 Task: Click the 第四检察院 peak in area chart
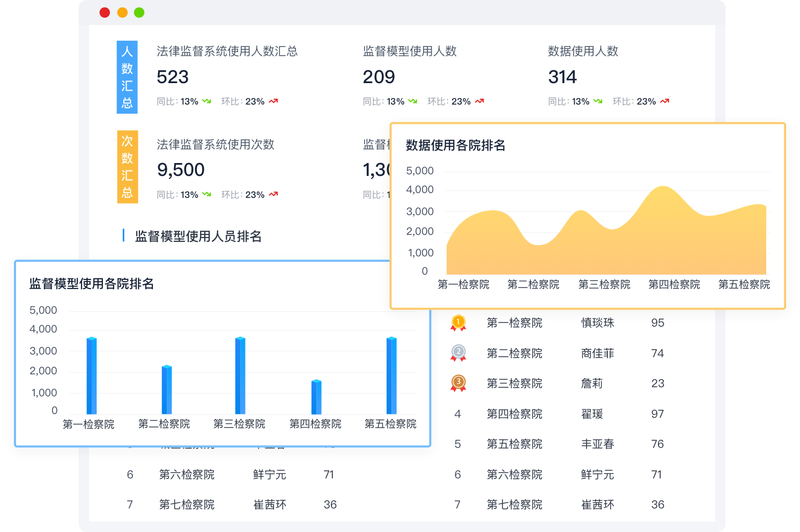click(664, 188)
